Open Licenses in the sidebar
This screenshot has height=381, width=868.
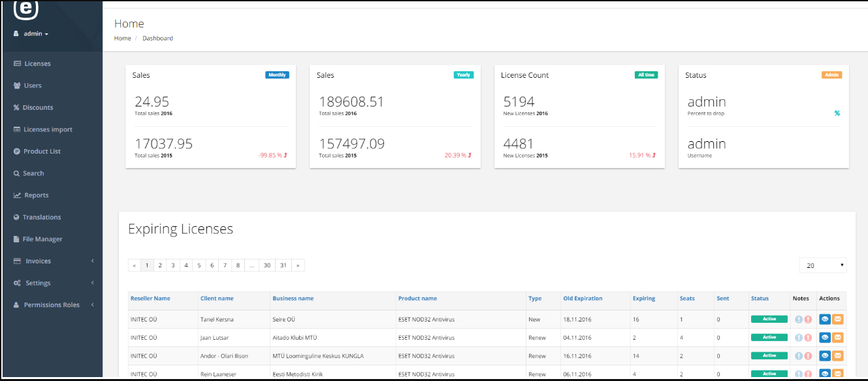(x=32, y=63)
